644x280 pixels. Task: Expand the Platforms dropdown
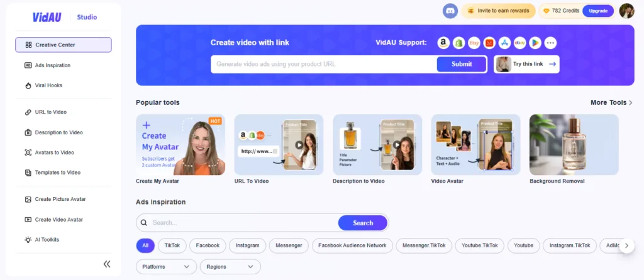pos(166,267)
